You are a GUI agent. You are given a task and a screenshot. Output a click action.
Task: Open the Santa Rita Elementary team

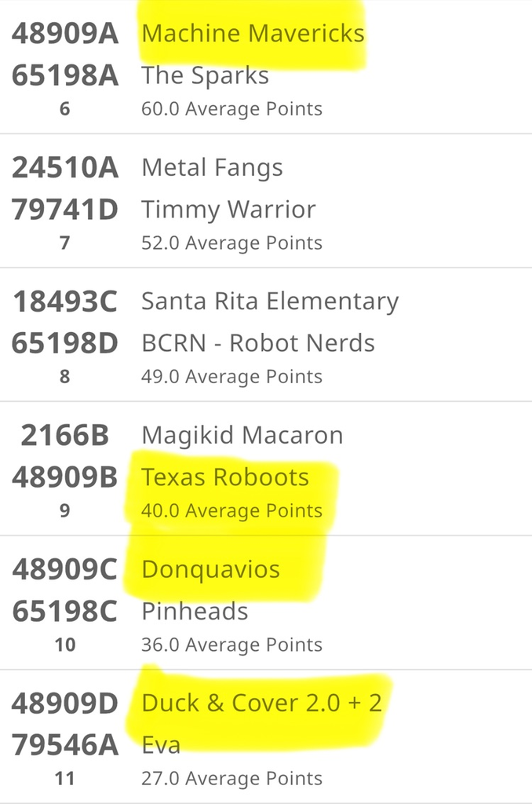click(x=270, y=301)
